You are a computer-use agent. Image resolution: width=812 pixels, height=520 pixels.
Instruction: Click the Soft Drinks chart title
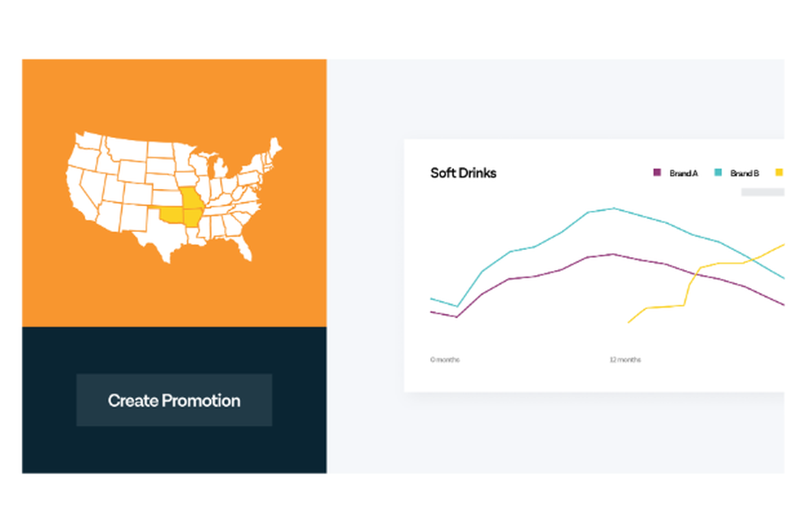pyautogui.click(x=463, y=173)
